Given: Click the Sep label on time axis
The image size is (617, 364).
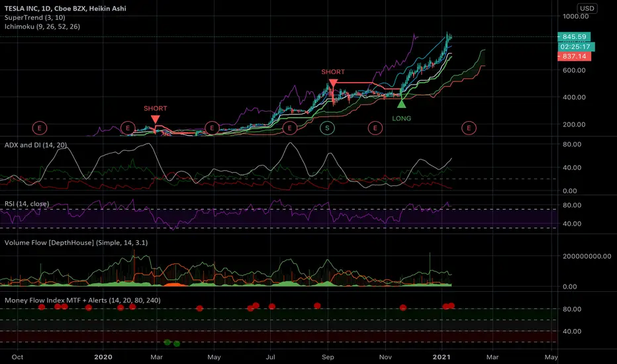Looking at the screenshot, I should click(x=328, y=357).
